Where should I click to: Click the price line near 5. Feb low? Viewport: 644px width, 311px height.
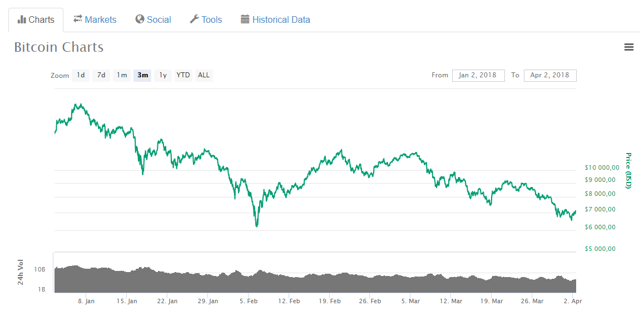256,225
